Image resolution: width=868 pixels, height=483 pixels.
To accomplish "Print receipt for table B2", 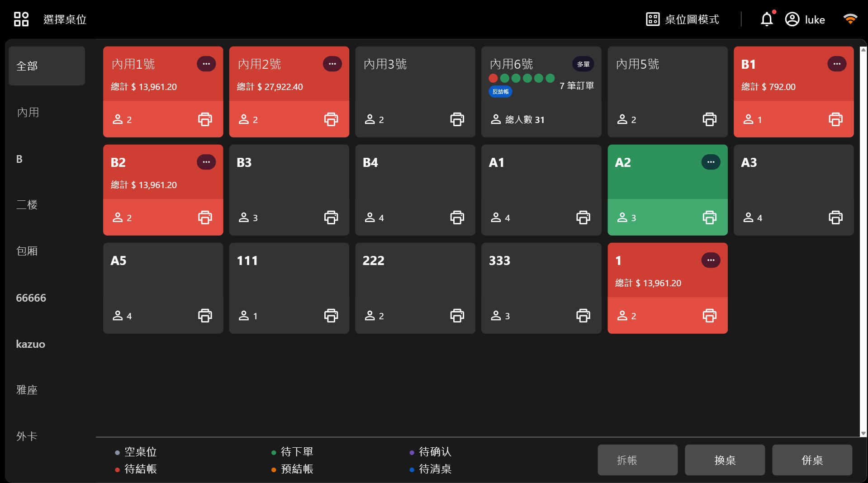I will click(x=205, y=218).
